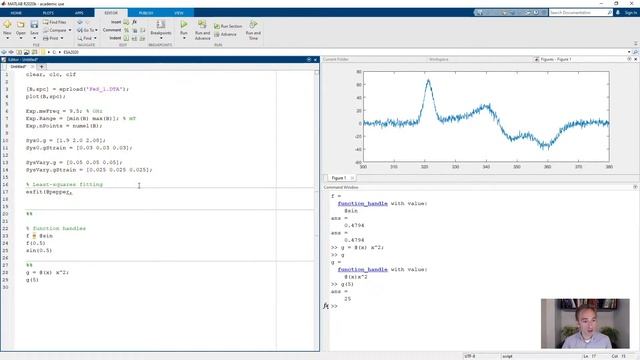This screenshot has width=640, height=360.
Task: Click the ESA2020 folder path segment
Action: tap(71, 52)
